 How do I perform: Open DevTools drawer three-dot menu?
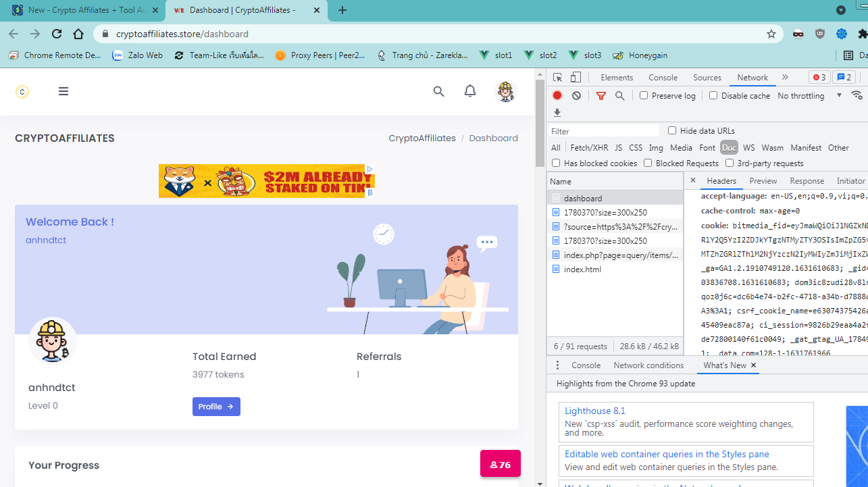[x=557, y=365]
